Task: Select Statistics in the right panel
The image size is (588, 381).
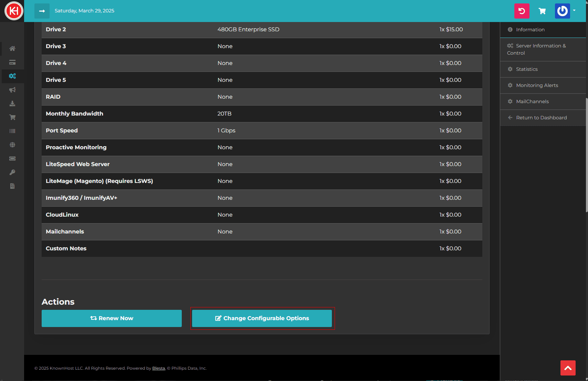Action: point(526,69)
